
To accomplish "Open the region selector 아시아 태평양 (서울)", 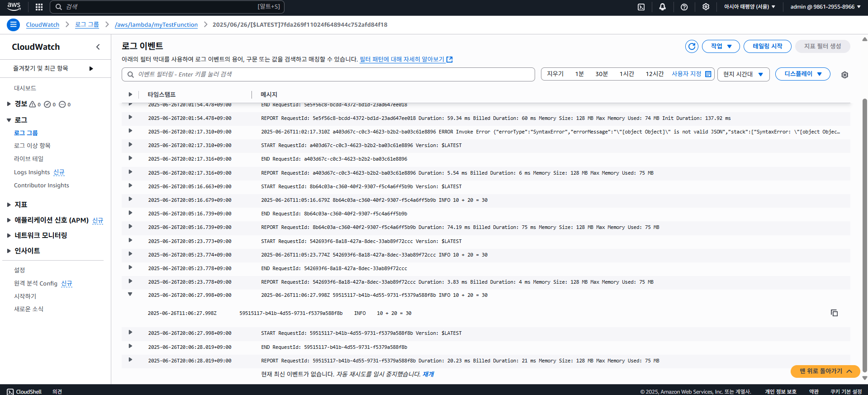I will 749,7.
